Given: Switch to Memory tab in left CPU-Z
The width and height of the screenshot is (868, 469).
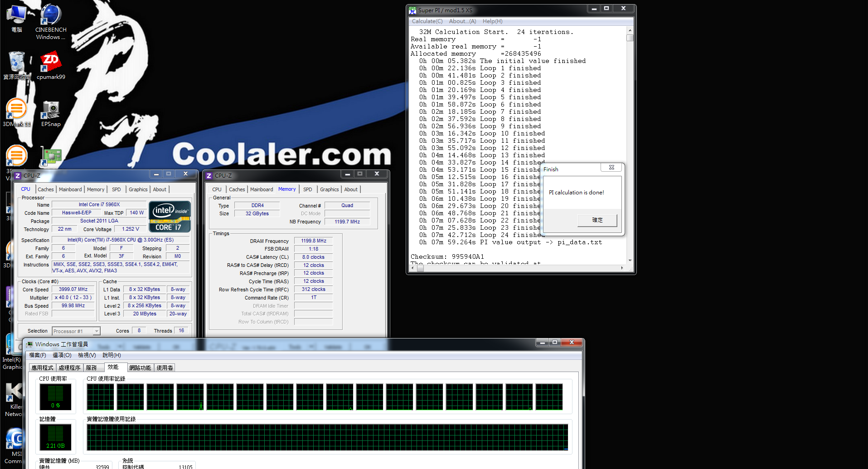Looking at the screenshot, I should click(x=96, y=189).
